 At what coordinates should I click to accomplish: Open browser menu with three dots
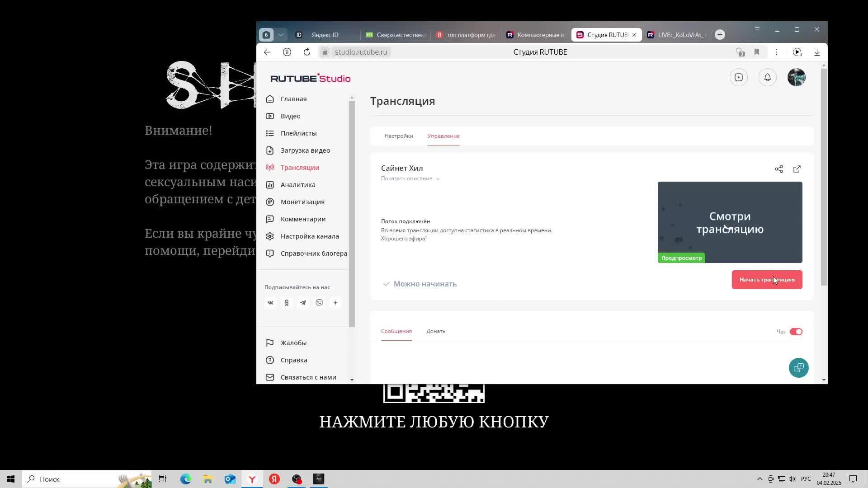(x=777, y=52)
